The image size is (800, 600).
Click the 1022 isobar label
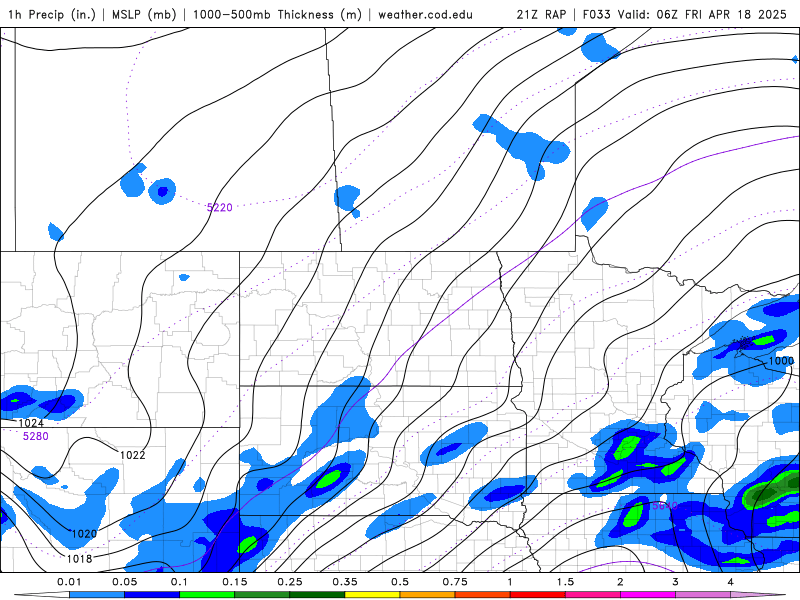click(133, 455)
